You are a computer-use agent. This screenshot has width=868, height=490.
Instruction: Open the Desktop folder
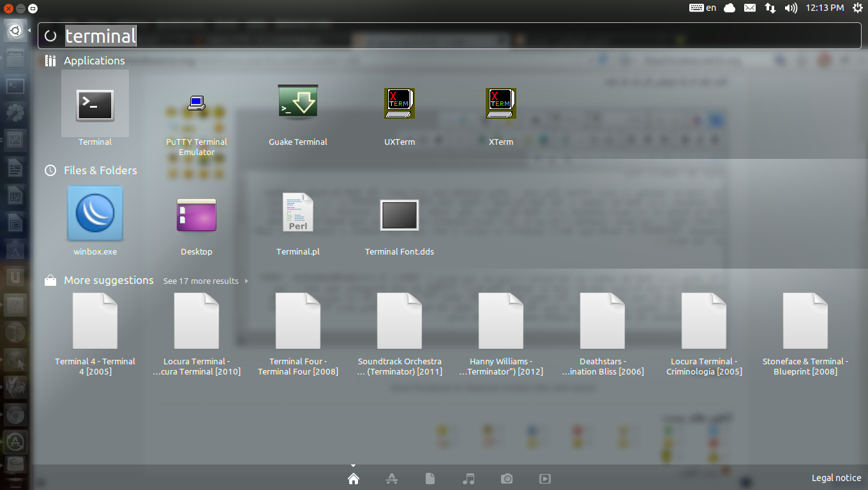point(197,214)
